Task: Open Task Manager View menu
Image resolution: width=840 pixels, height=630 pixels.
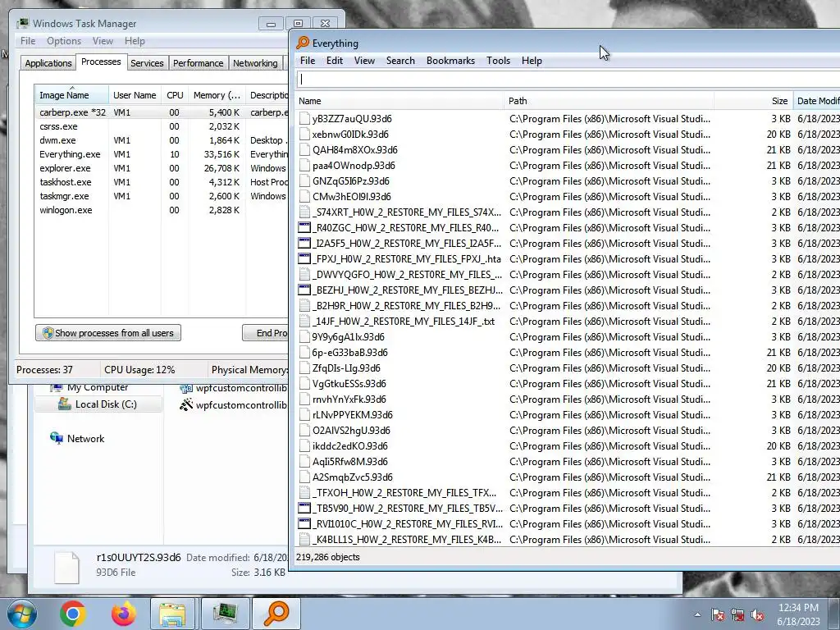Action: click(103, 41)
